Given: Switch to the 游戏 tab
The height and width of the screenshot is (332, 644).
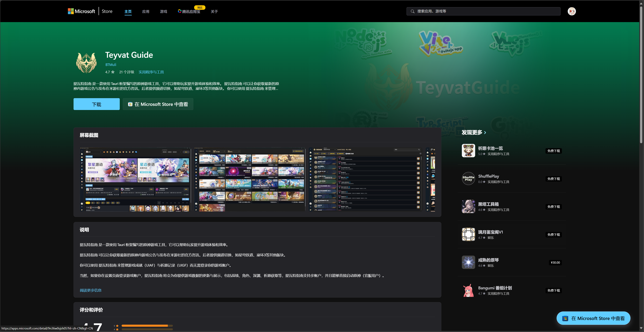Looking at the screenshot, I should (x=164, y=11).
